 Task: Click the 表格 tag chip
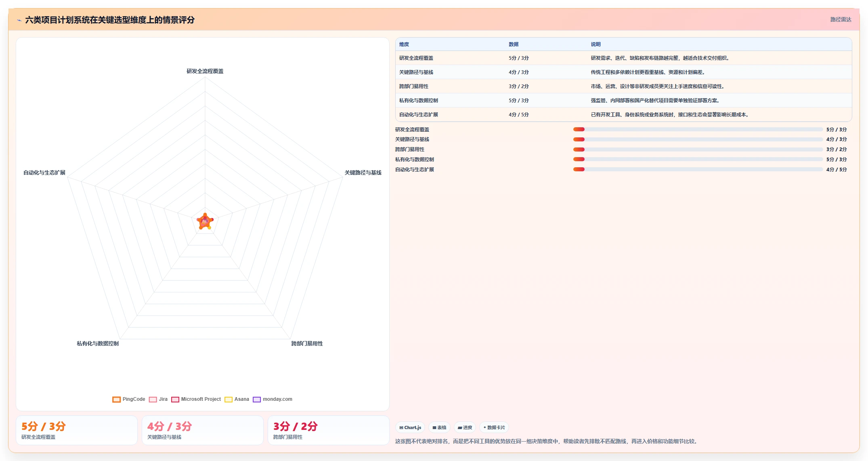point(440,427)
